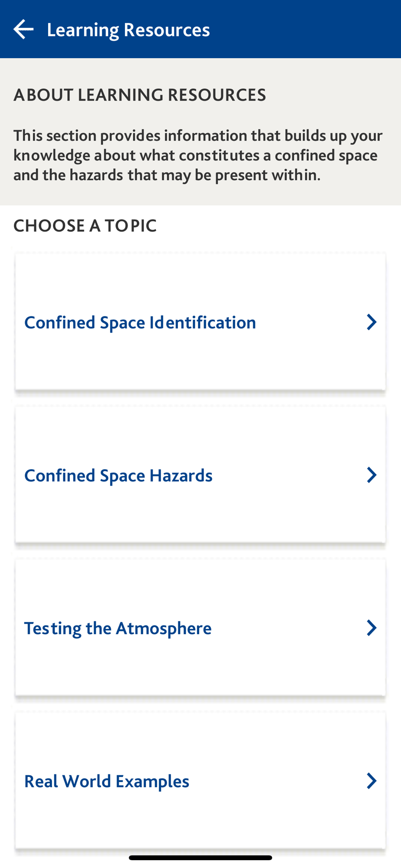Click the line starting "This section provides information"
401x868 pixels.
(198, 135)
